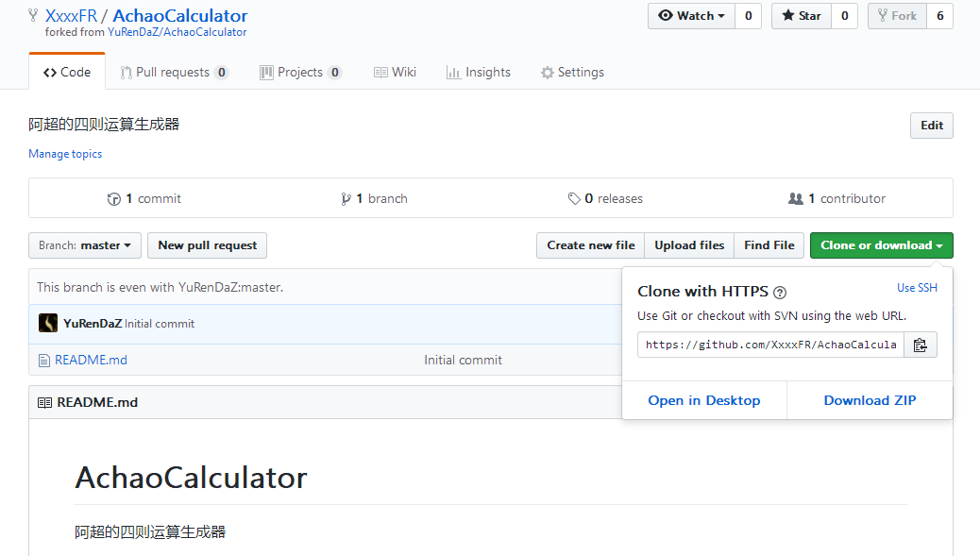Click the commit history clock icon
The height and width of the screenshot is (556, 980).
[113, 199]
